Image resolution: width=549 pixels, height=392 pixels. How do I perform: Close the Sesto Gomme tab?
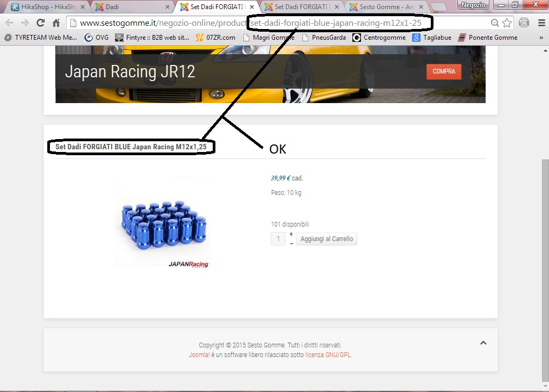click(x=421, y=7)
